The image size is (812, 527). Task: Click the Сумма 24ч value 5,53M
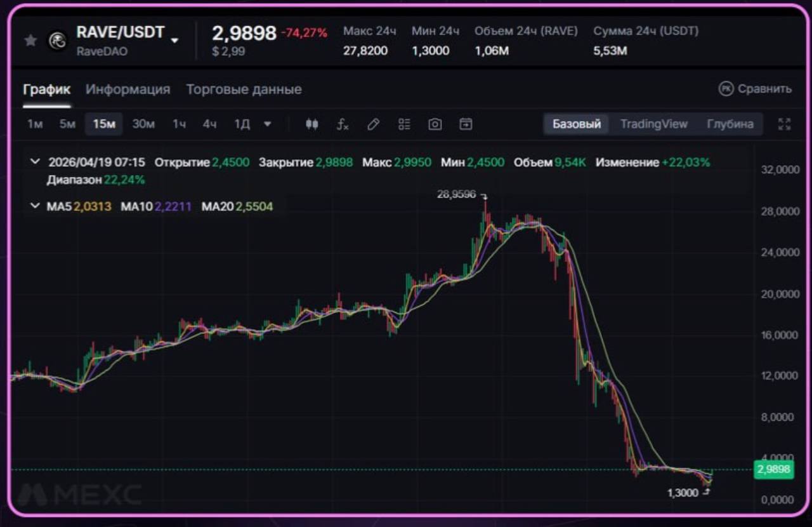point(610,51)
